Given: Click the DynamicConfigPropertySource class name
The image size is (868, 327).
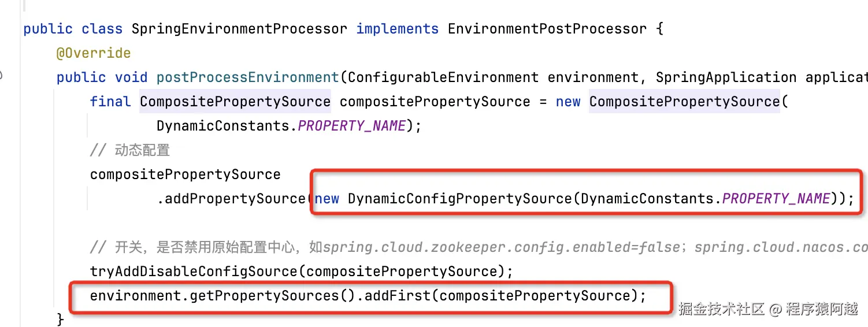Looking at the screenshot, I should click(459, 199).
